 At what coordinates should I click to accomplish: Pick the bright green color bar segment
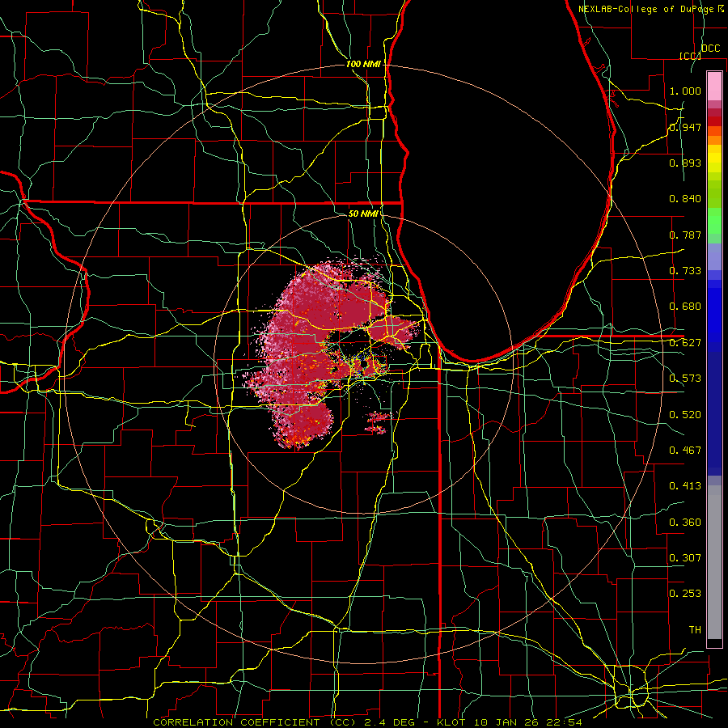pyautogui.click(x=714, y=221)
